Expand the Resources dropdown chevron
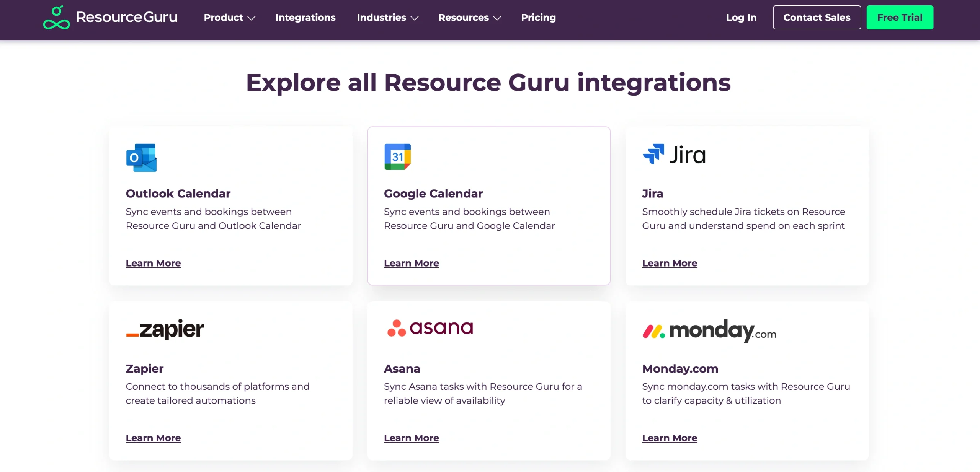980x472 pixels. [497, 18]
